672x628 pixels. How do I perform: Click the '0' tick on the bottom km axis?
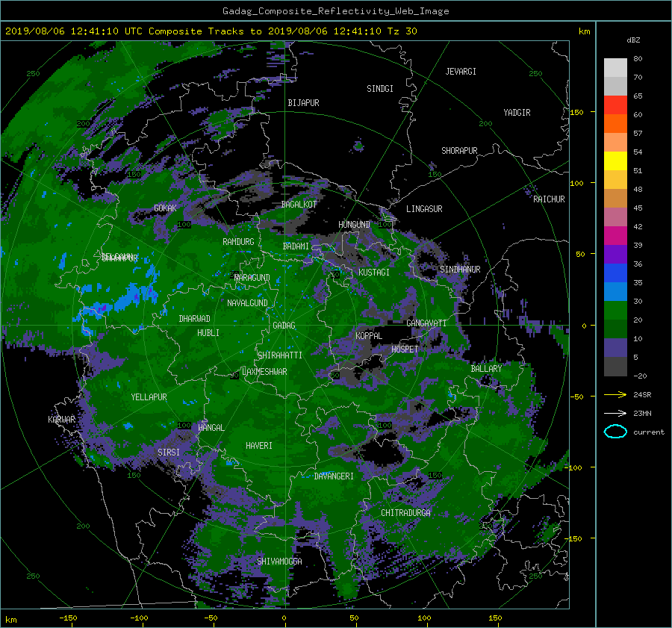284,618
